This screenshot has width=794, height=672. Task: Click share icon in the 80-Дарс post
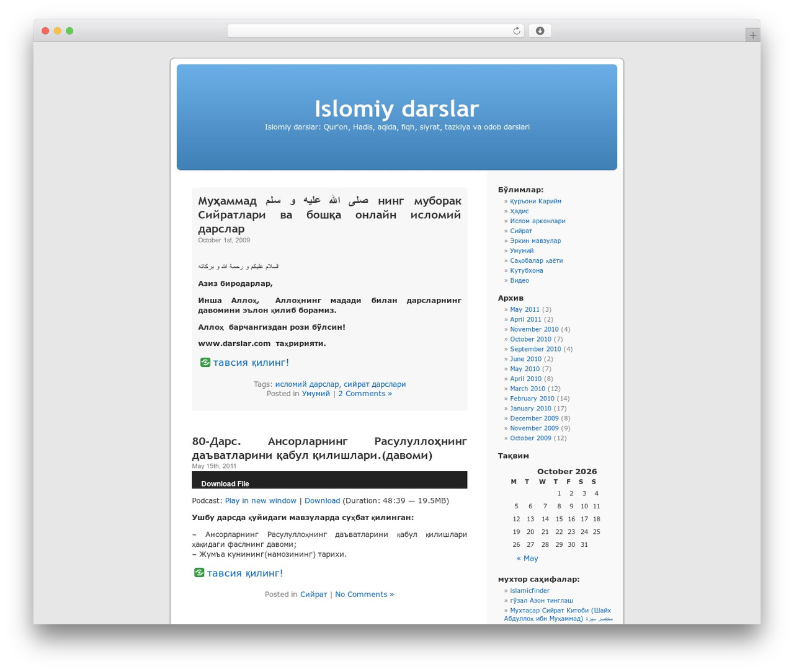[199, 573]
